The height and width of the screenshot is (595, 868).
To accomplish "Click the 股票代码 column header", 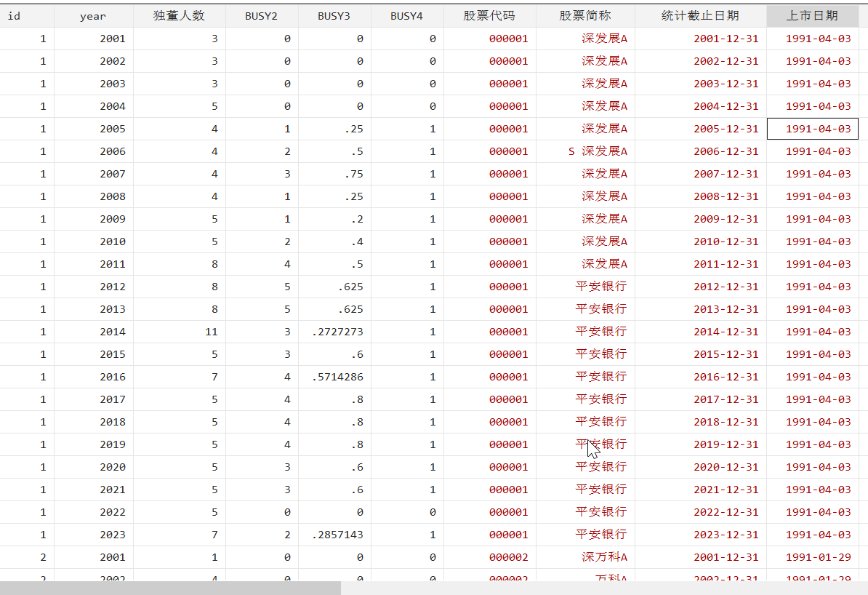I will [489, 16].
